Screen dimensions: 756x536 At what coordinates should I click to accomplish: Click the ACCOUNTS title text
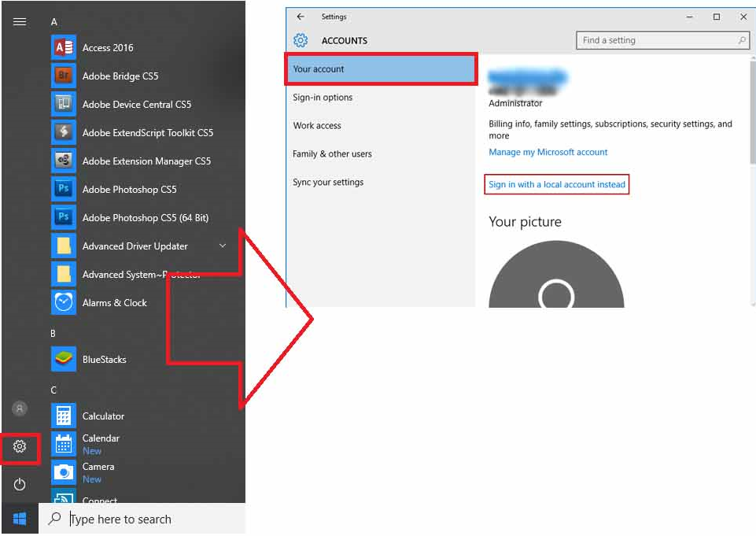tap(345, 41)
